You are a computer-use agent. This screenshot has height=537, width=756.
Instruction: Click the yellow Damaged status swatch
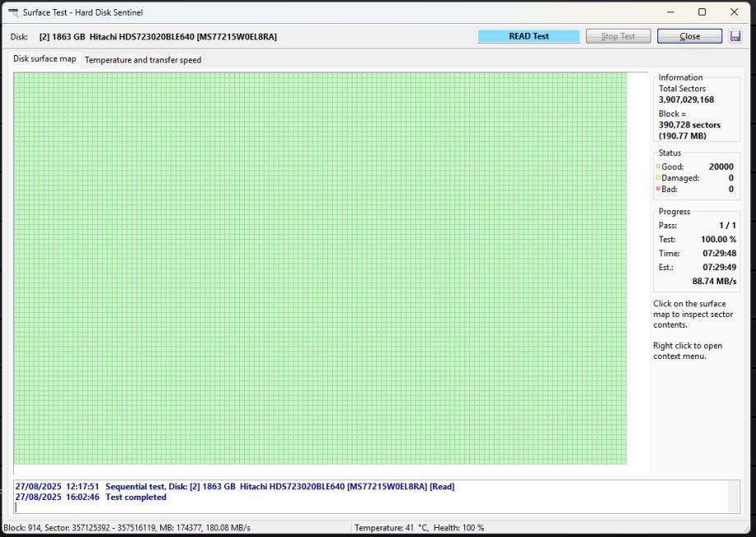[657, 177]
